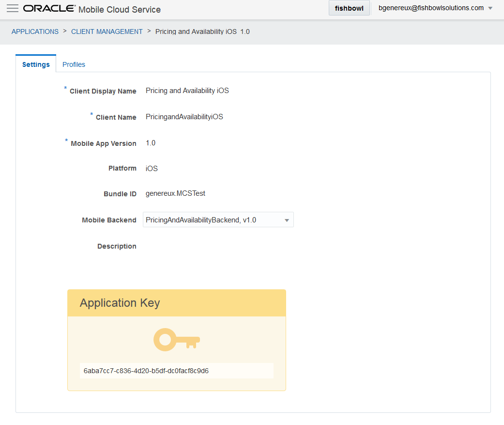Click the Bundle ID genereux.MCSTest
This screenshot has height=425, width=504.
[175, 193]
